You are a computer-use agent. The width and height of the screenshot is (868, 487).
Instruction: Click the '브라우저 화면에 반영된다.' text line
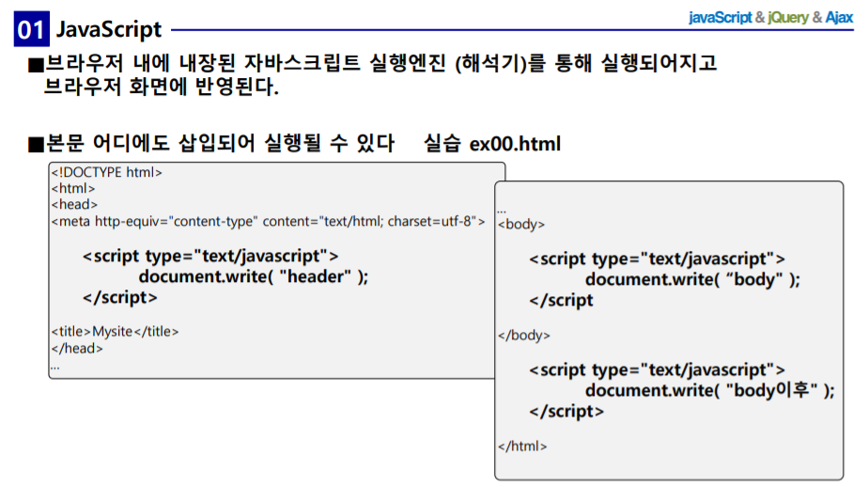[x=161, y=86]
